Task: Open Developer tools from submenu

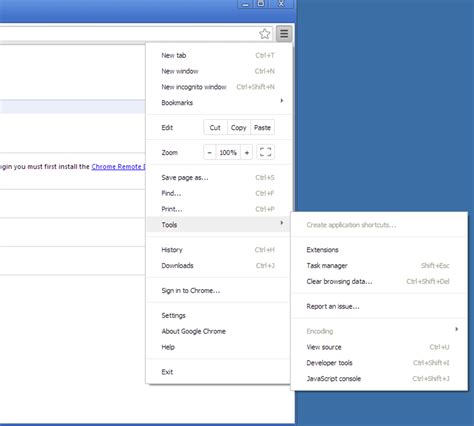Action: pyautogui.click(x=379, y=363)
